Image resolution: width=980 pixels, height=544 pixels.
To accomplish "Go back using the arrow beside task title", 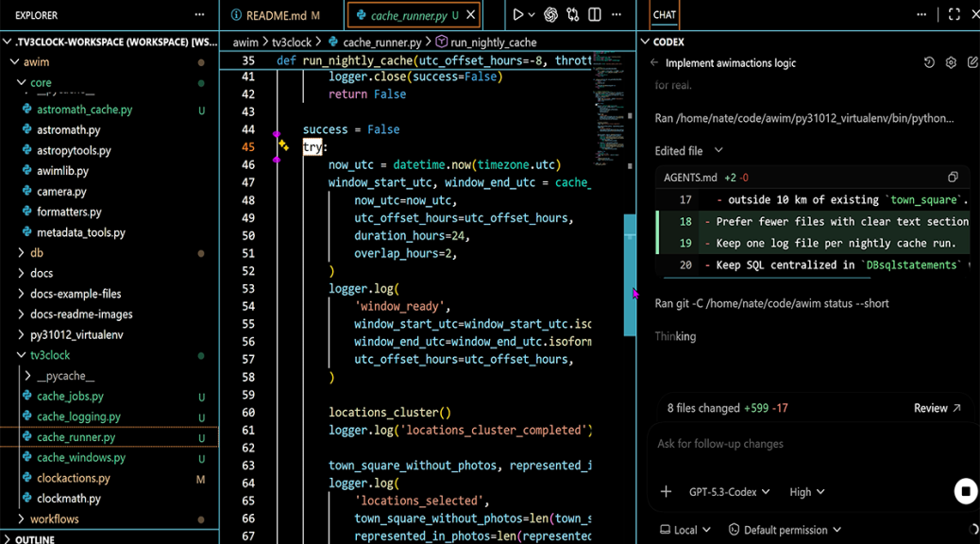I will [x=654, y=63].
